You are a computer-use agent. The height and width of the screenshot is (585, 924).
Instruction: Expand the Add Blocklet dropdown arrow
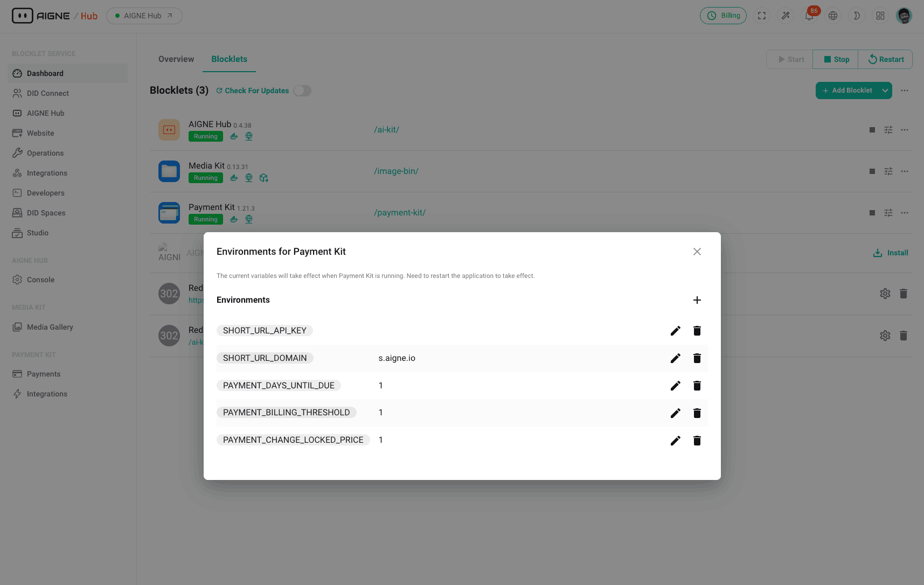885,90
